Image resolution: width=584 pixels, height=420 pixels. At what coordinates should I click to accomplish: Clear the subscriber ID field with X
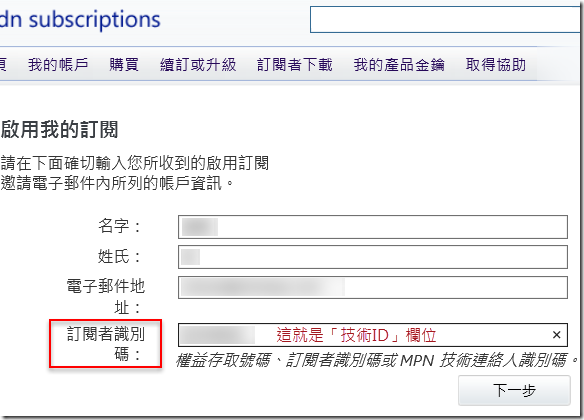[x=556, y=335]
